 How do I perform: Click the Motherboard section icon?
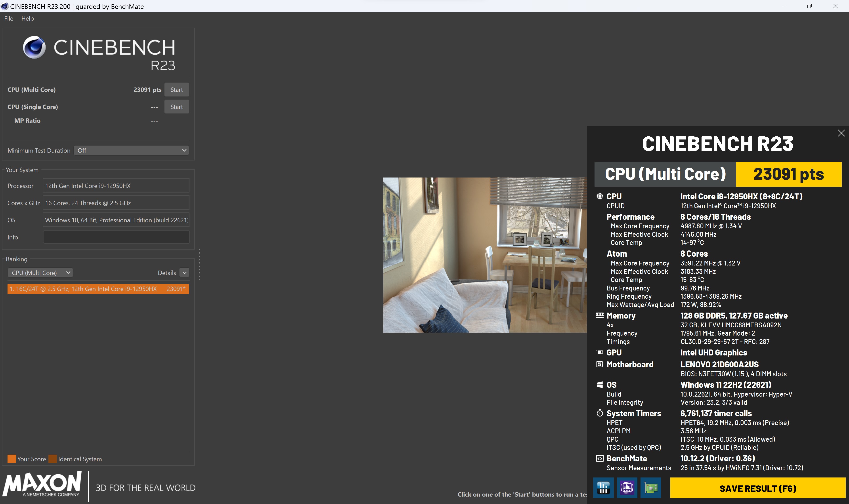600,365
